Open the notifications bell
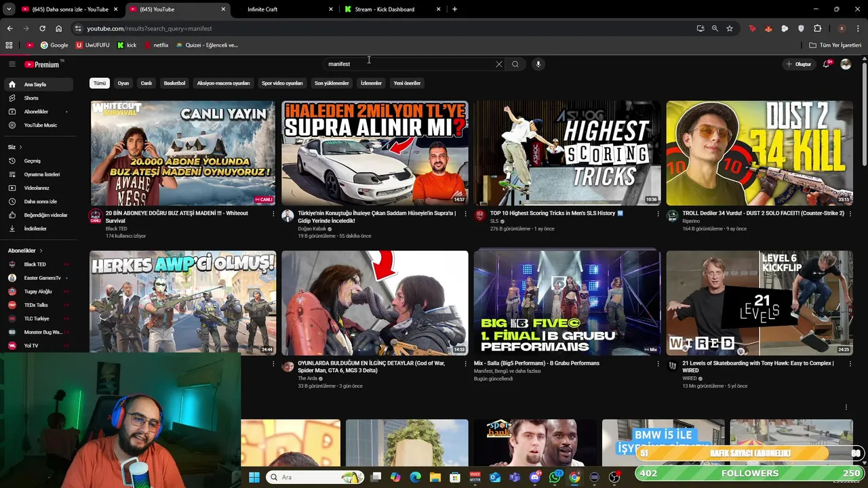 (827, 64)
